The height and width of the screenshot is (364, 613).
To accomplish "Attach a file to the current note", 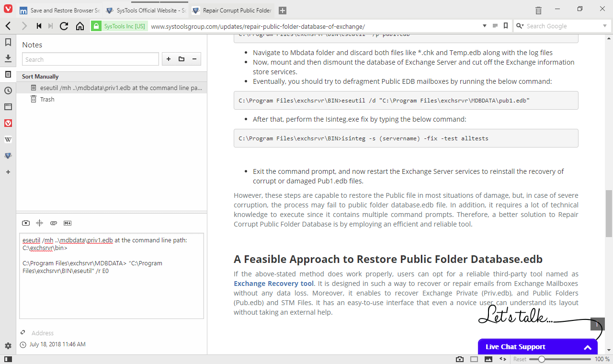I will [53, 223].
